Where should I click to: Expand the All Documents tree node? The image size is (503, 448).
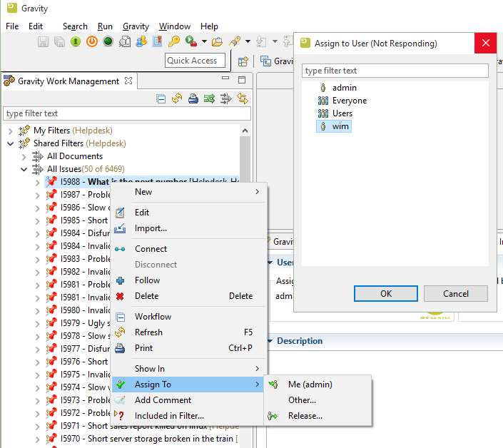24,156
